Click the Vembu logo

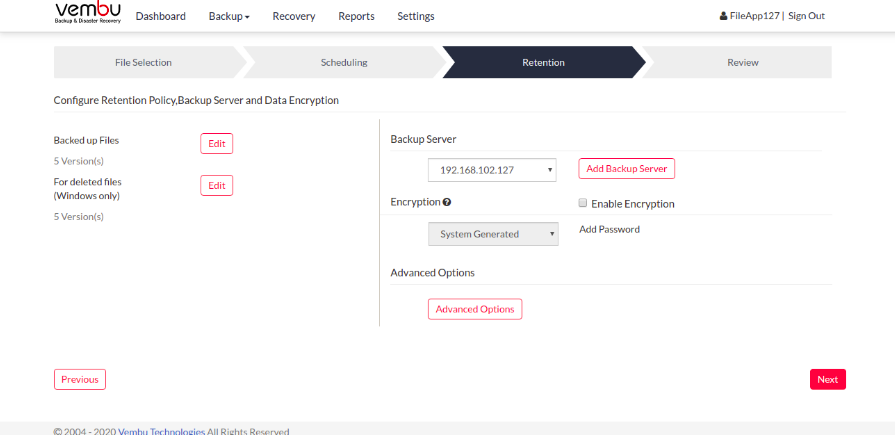88,13
